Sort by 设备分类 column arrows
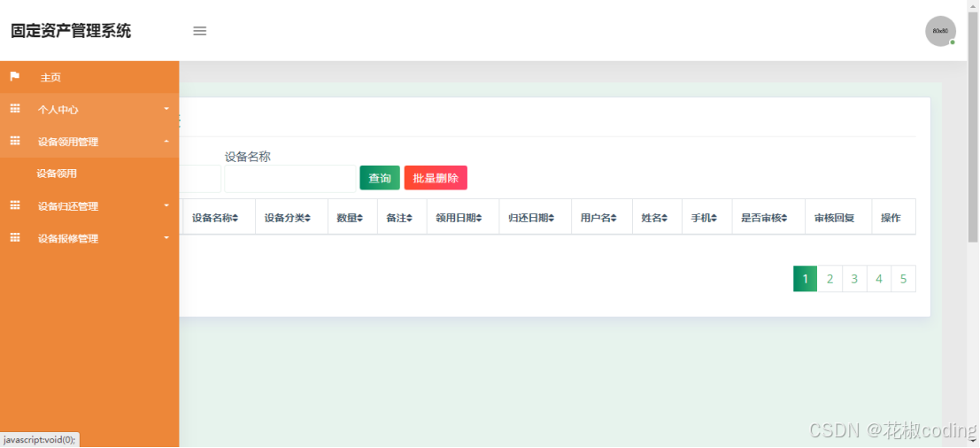 tap(307, 218)
